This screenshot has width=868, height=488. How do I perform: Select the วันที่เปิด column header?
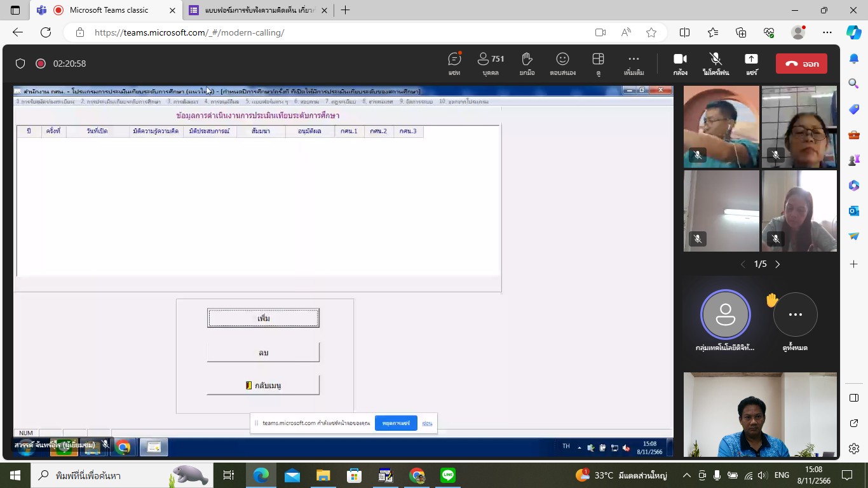[x=97, y=132]
